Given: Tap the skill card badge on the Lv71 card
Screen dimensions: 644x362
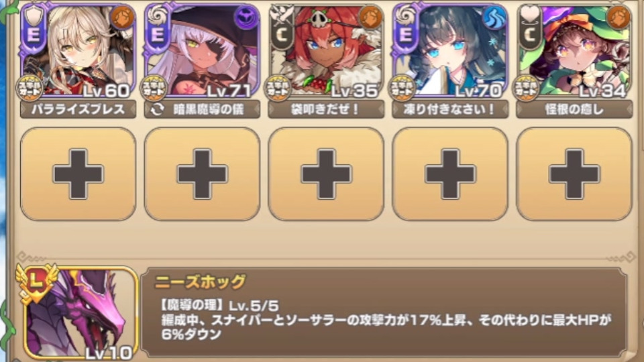Looking at the screenshot, I should tap(154, 88).
